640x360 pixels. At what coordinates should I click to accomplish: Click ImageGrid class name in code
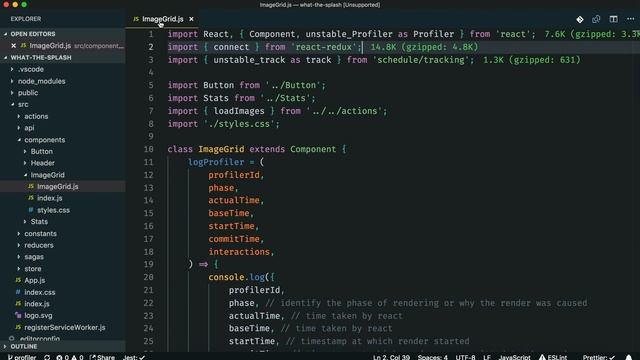(221, 149)
